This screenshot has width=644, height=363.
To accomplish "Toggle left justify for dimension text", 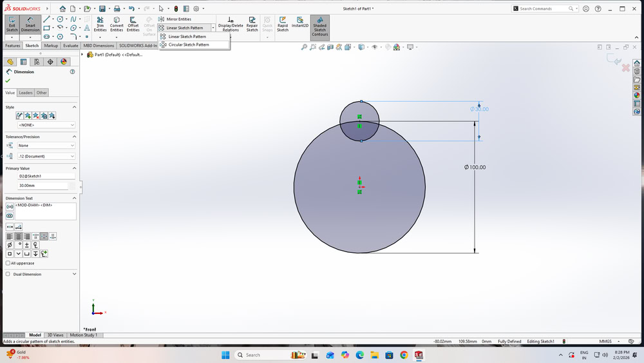I will [x=10, y=237].
